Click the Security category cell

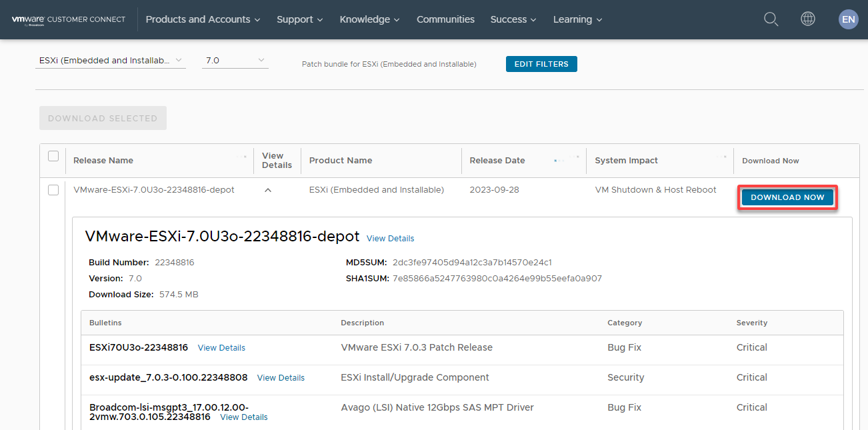click(625, 377)
